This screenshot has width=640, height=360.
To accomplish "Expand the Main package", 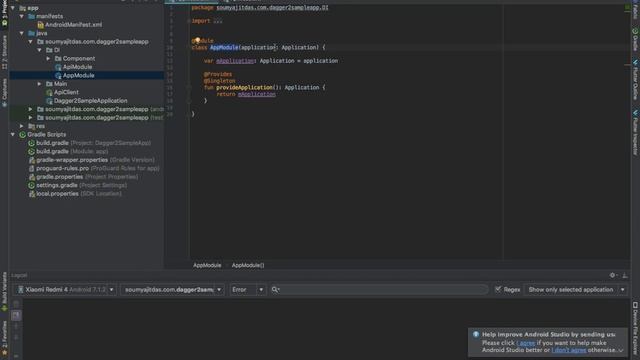I will (x=40, y=84).
